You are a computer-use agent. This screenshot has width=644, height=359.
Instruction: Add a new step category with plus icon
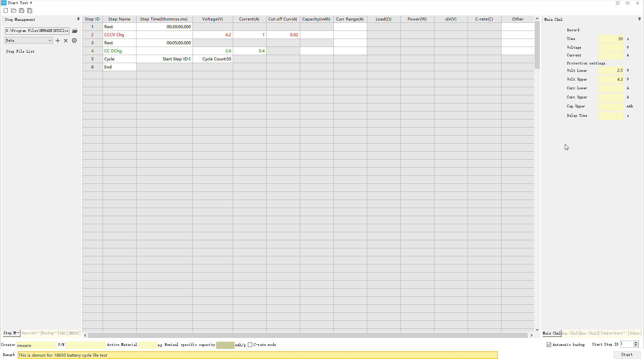point(58,41)
